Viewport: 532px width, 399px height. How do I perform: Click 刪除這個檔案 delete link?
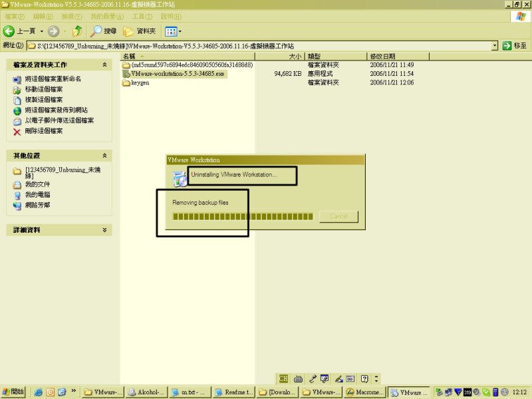[x=44, y=130]
